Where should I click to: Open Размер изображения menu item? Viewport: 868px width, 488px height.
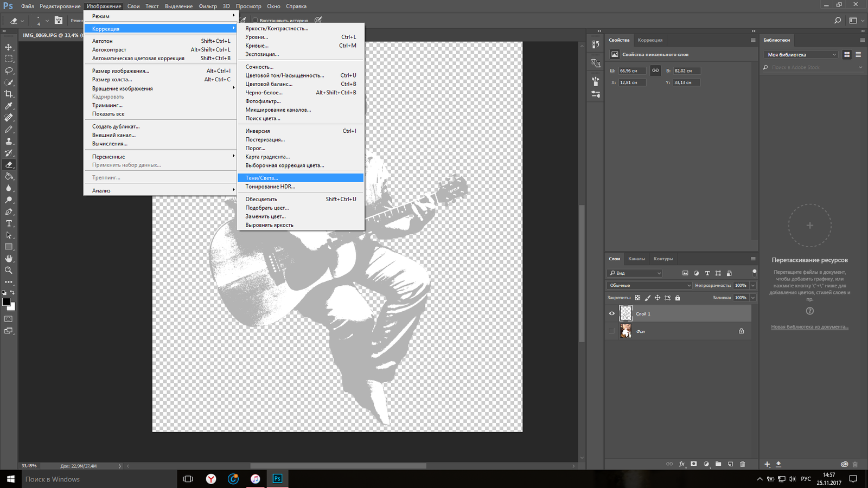pyautogui.click(x=161, y=71)
